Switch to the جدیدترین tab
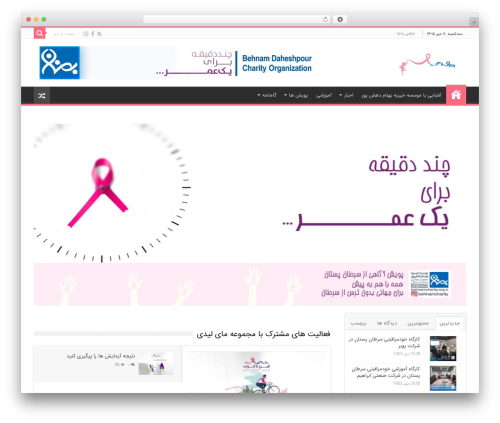Screen dimensions: 500x423 [x=449, y=323]
